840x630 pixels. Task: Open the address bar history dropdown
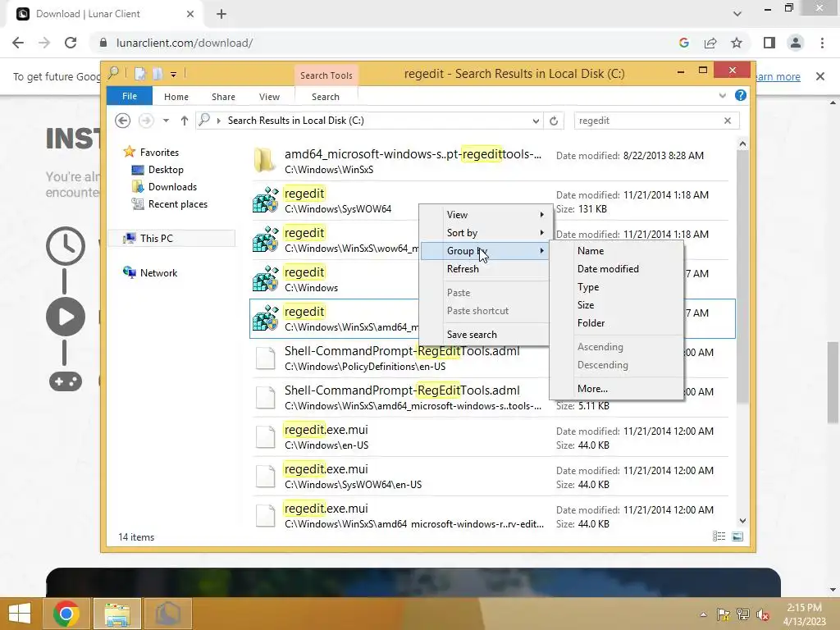(x=536, y=121)
